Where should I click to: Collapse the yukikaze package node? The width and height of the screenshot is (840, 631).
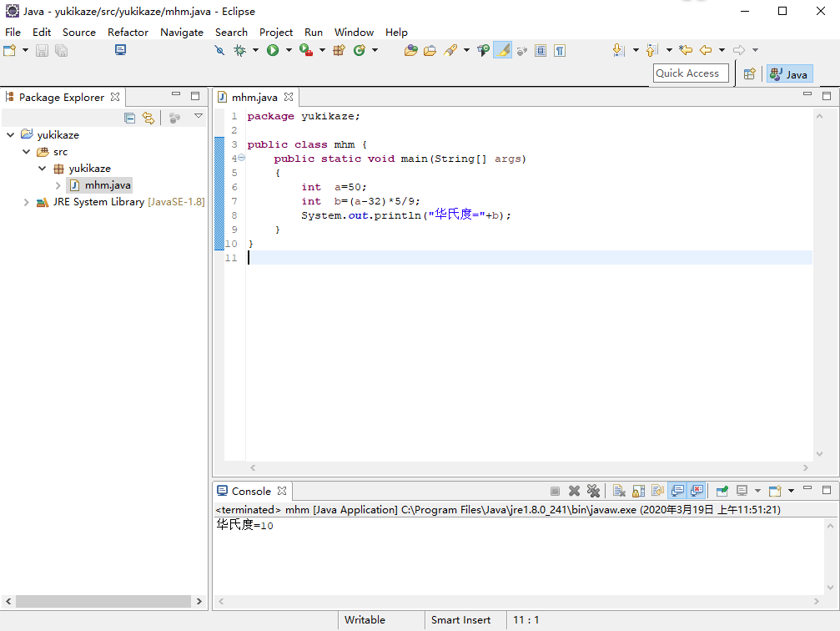point(43,169)
